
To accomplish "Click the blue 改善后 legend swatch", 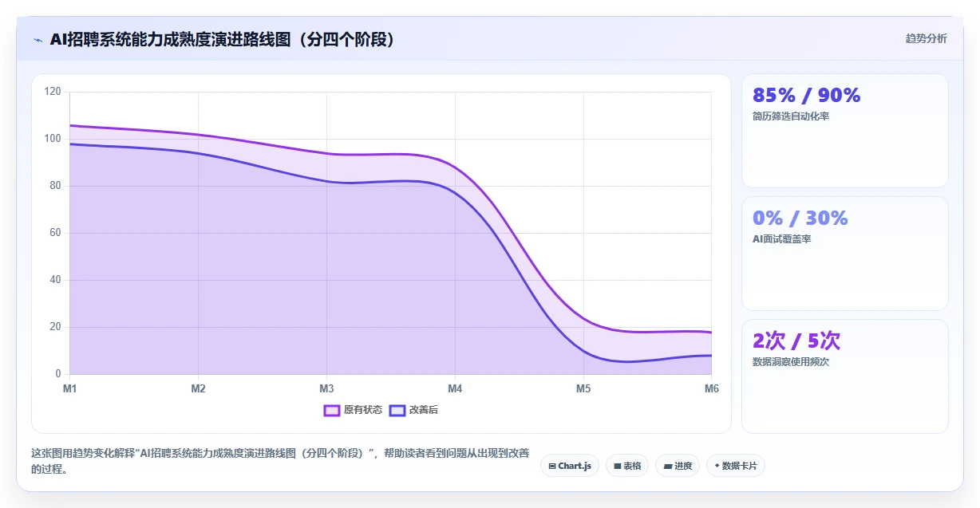I will tap(397, 410).
